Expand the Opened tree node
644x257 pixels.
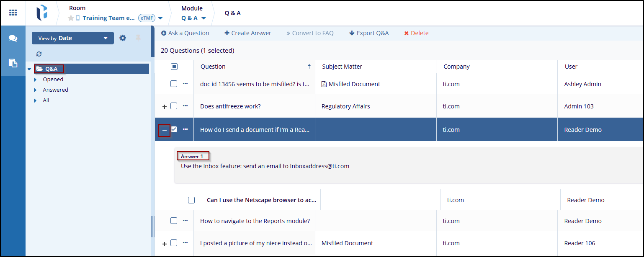35,80
